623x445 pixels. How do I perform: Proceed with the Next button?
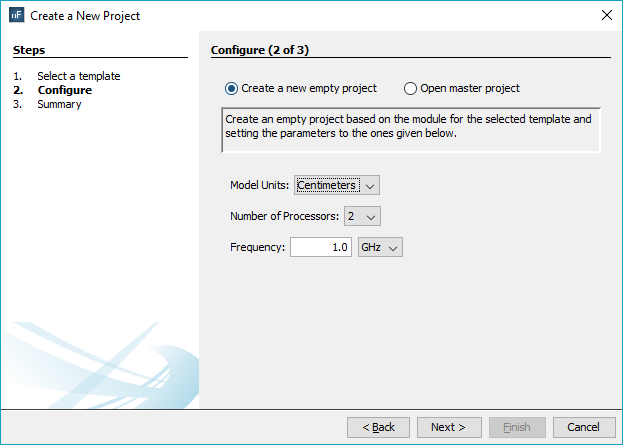[x=449, y=427]
